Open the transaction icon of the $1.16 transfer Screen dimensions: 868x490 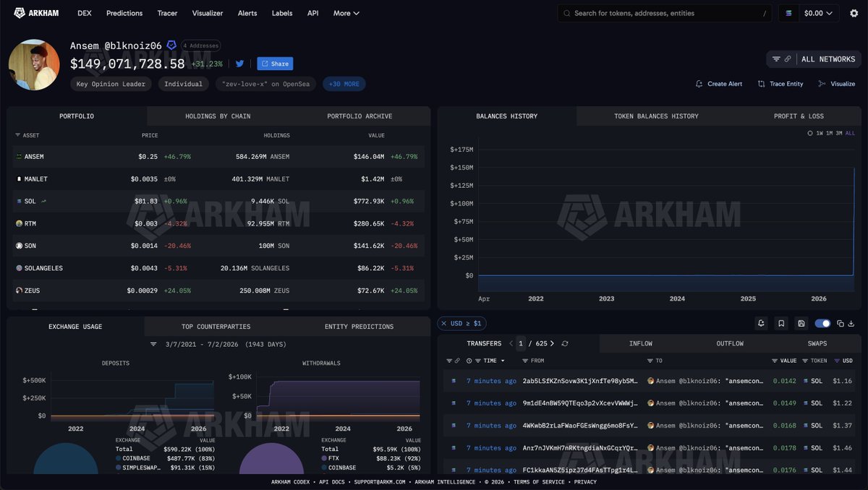point(454,380)
